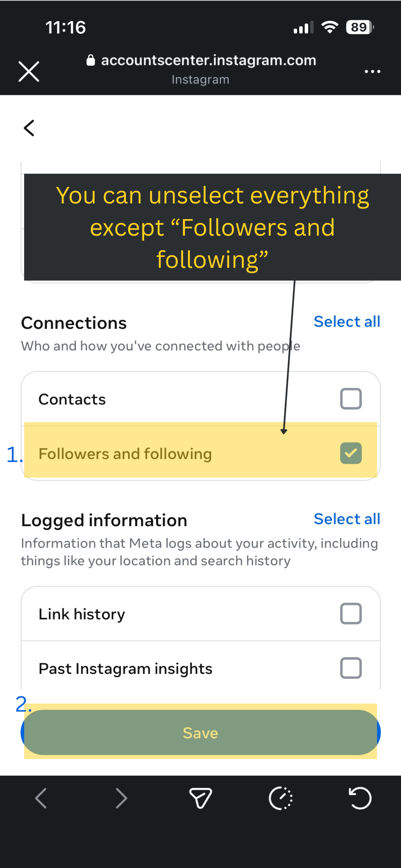Close the in-app browser with X icon
The width and height of the screenshot is (401, 868).
pyautogui.click(x=29, y=71)
